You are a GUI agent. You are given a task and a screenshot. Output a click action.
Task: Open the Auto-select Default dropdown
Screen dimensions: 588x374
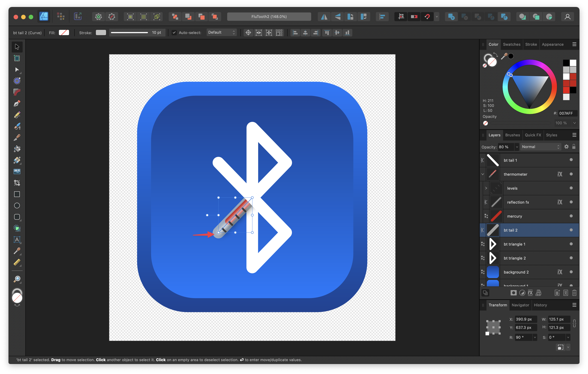tap(222, 32)
